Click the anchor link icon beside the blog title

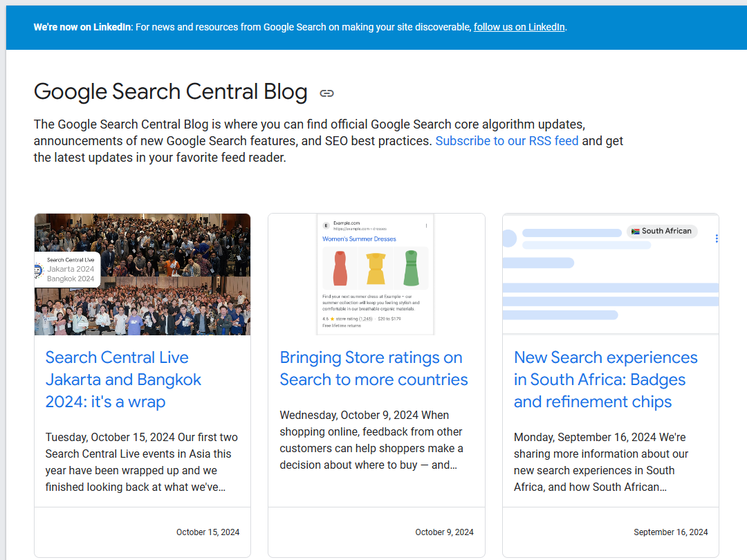(326, 92)
